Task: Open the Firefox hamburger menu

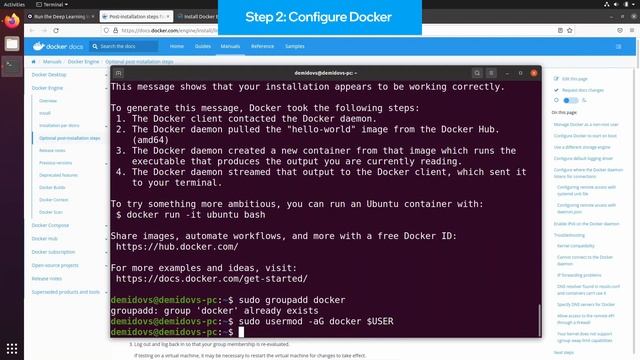Action: (x=632, y=30)
